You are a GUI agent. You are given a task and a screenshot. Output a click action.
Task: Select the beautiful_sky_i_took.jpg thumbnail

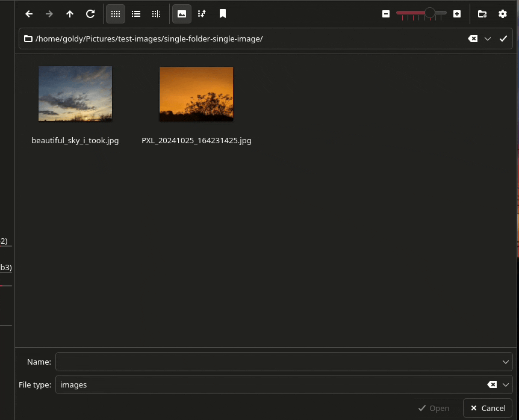pyautogui.click(x=75, y=93)
